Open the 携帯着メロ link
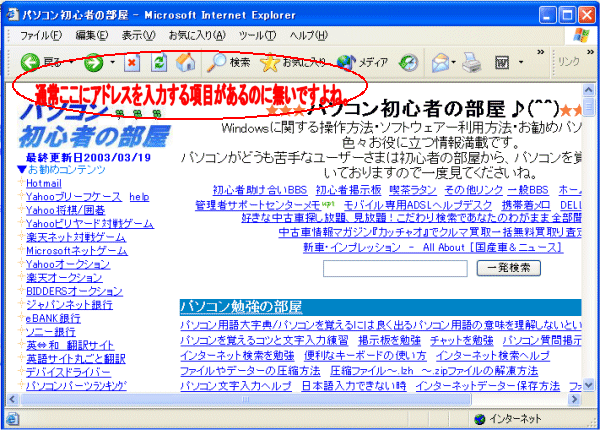 [526, 205]
